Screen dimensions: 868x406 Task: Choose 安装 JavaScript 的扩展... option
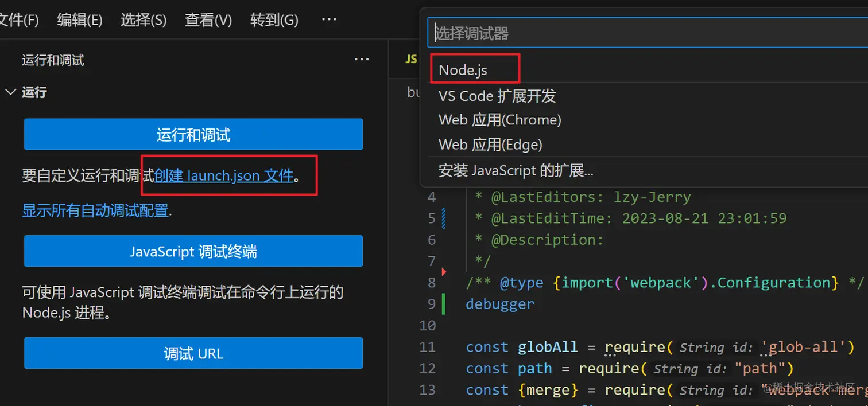(648, 170)
